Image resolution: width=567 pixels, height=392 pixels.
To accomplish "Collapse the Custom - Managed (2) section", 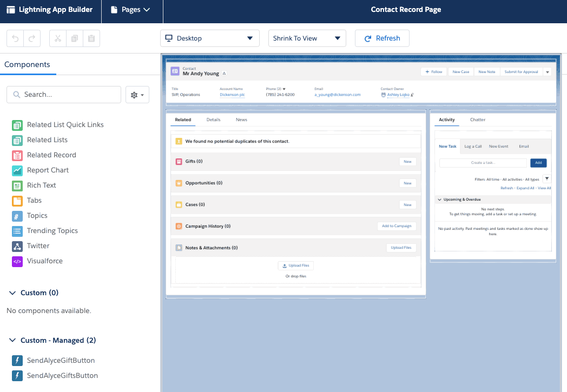I will [12, 340].
